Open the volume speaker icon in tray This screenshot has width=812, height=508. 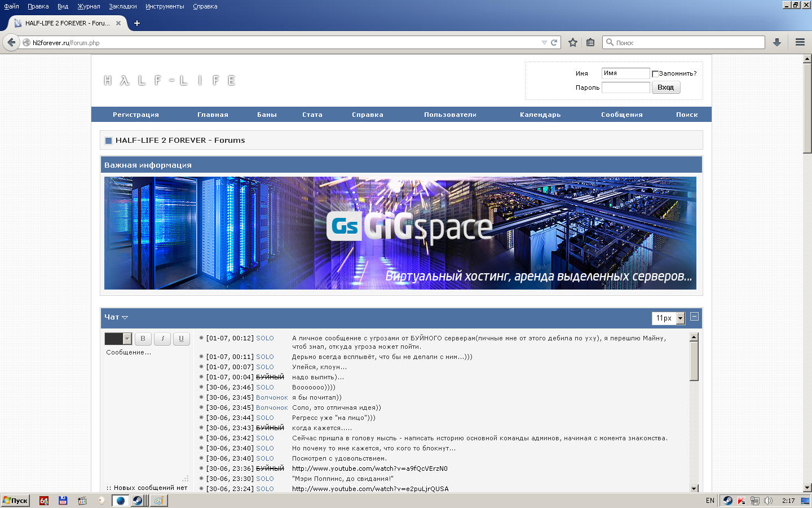click(x=768, y=501)
